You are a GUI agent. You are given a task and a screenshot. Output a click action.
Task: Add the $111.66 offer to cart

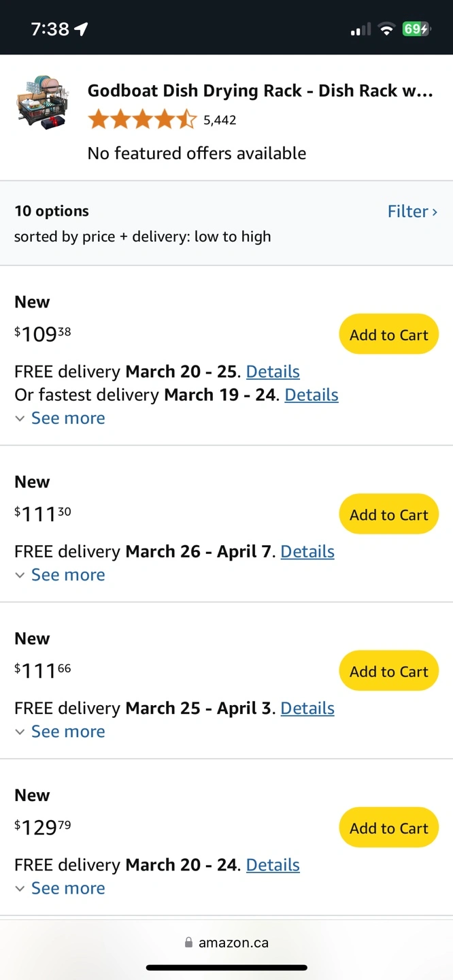[388, 671]
